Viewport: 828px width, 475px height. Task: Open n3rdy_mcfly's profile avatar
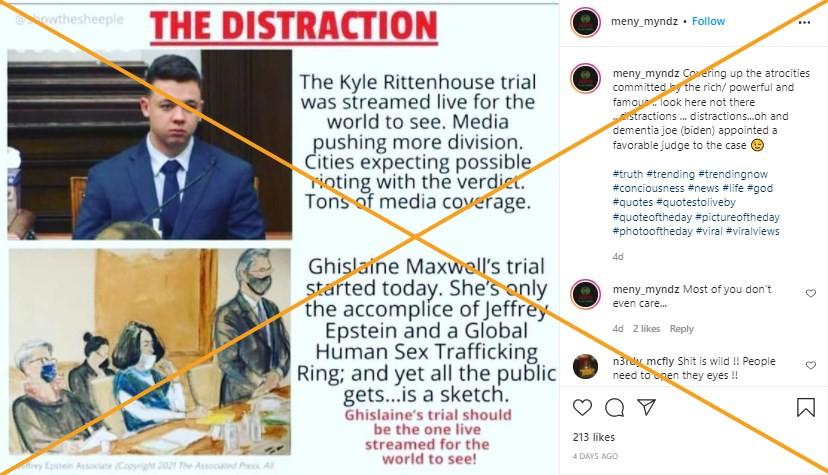point(586,366)
